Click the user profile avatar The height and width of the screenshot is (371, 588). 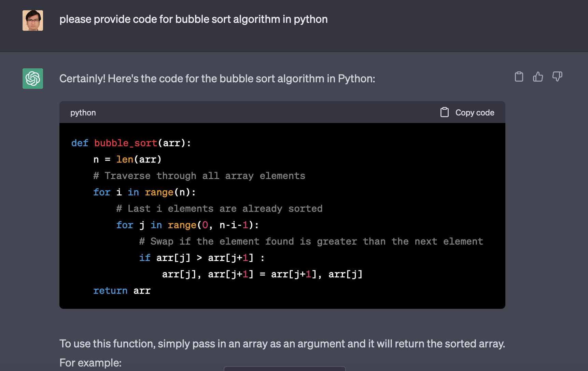33,20
